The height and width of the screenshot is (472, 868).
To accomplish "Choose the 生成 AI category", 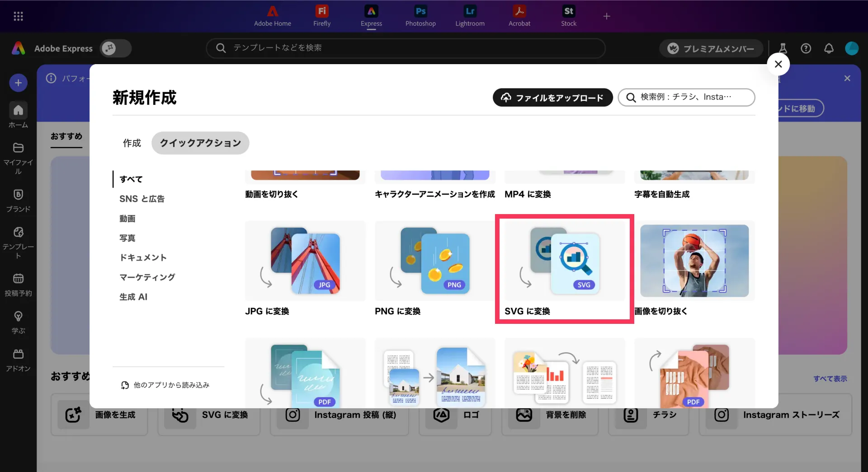I will click(133, 297).
